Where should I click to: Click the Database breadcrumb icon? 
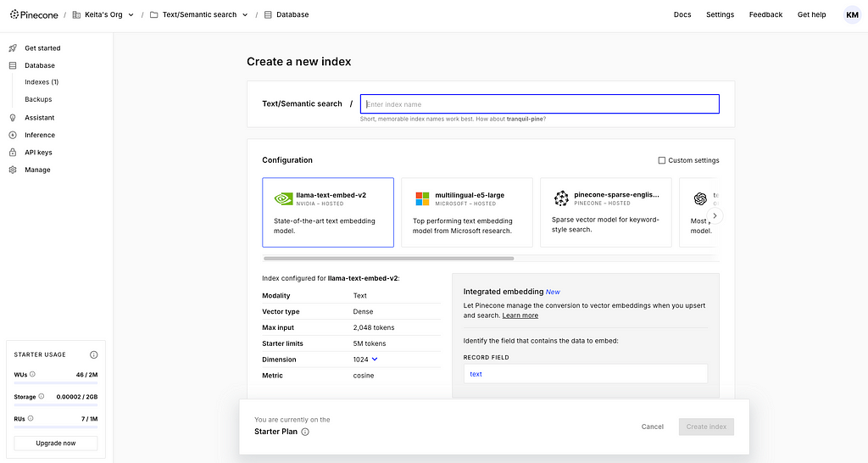tap(268, 15)
